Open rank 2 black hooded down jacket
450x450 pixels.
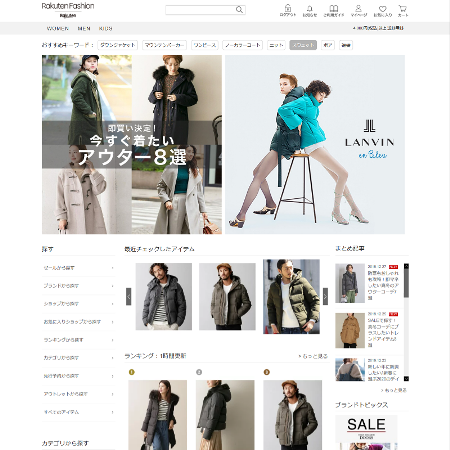[x=225, y=415]
